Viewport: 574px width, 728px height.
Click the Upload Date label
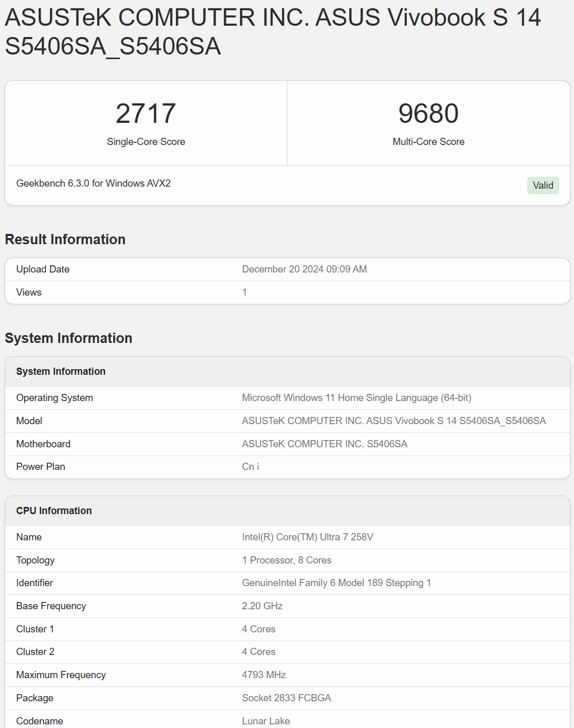pos(43,269)
